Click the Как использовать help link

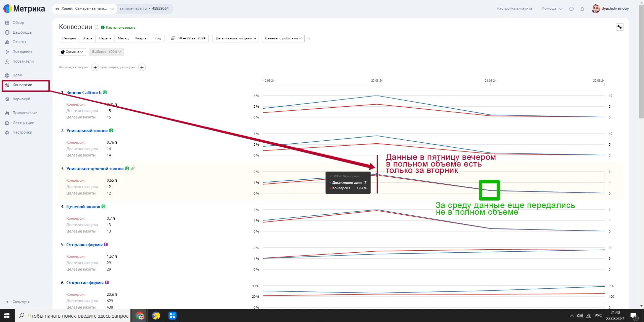pos(120,28)
